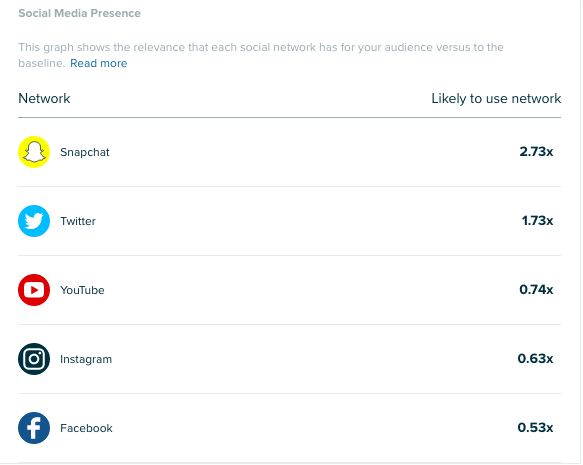The width and height of the screenshot is (583, 465).
Task: Click the 0.74x YouTube value
Action: [x=536, y=290]
